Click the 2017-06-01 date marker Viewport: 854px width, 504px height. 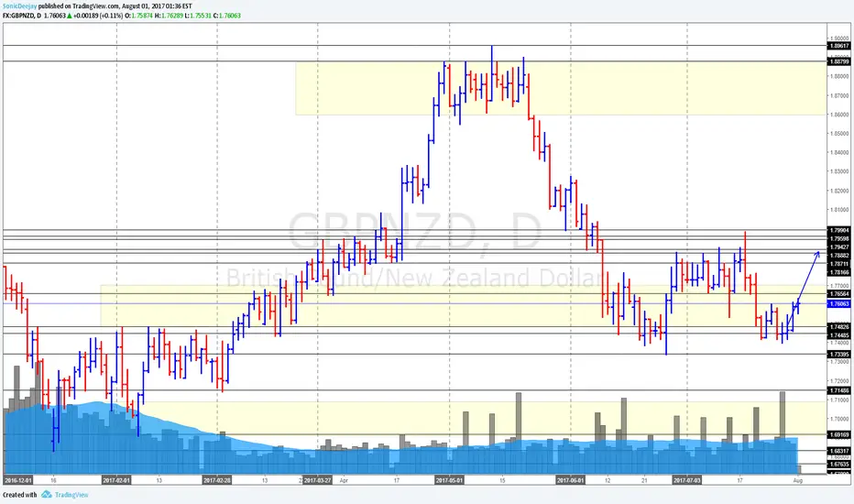click(570, 480)
